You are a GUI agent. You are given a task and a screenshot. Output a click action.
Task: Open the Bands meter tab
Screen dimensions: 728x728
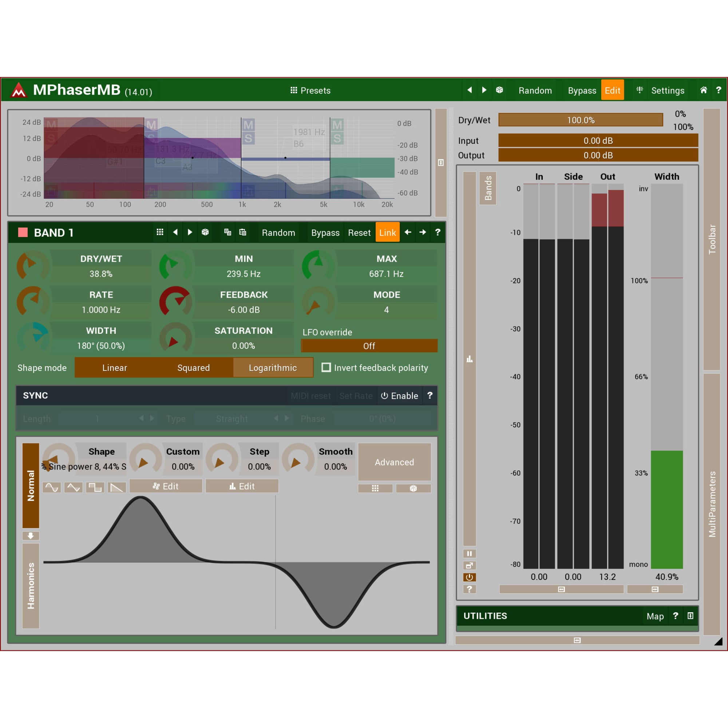point(488,188)
